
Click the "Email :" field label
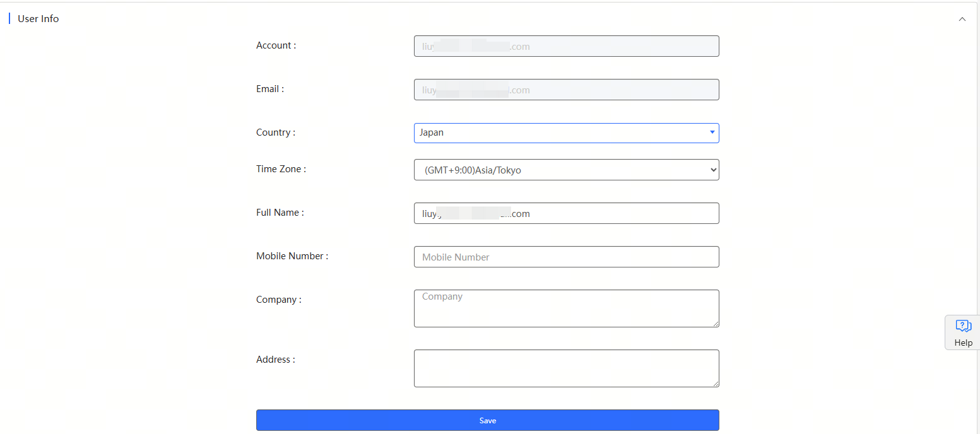[x=270, y=89]
